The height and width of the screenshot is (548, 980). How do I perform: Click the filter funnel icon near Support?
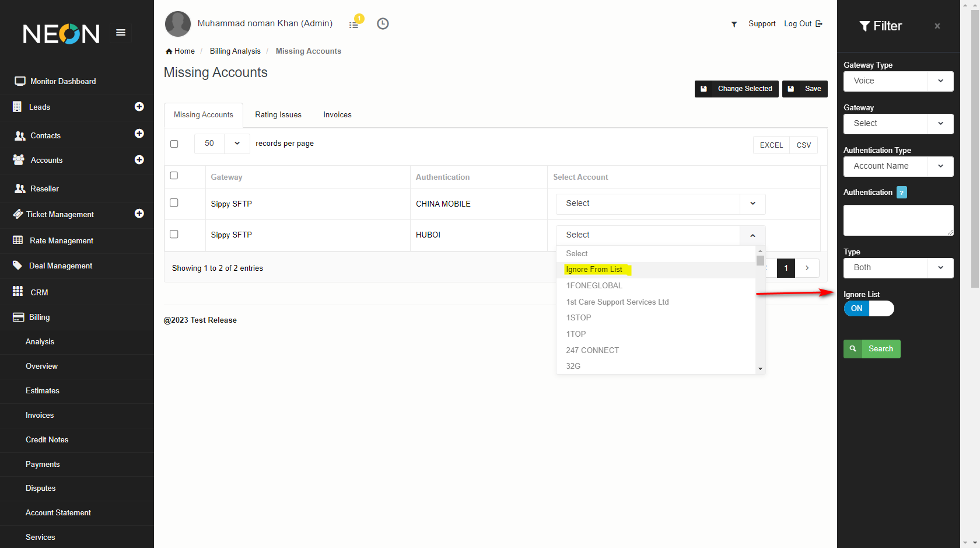734,25
